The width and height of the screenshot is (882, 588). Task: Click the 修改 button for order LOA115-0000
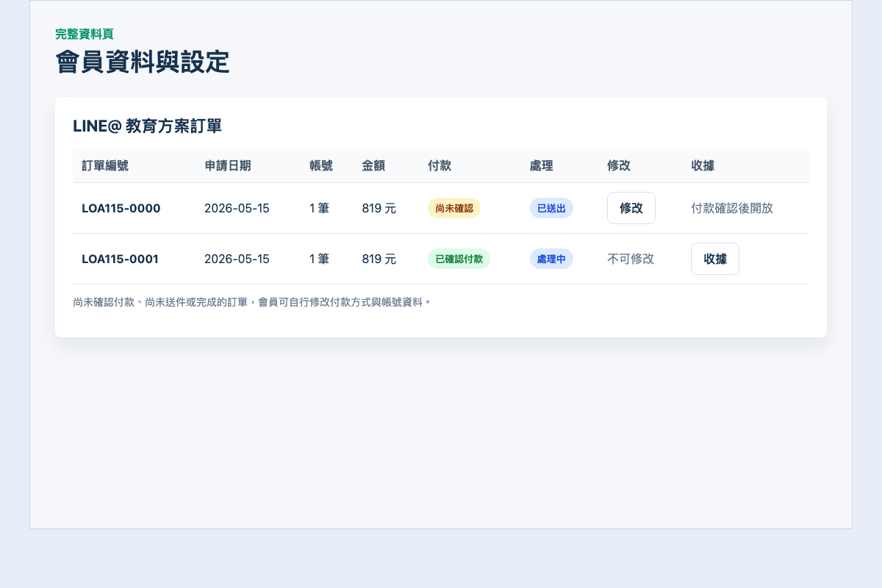(x=631, y=208)
